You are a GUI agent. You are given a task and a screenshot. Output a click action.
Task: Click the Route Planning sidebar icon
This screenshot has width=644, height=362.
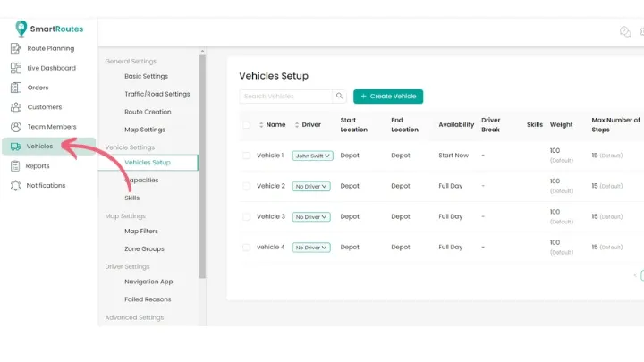pyautogui.click(x=16, y=48)
